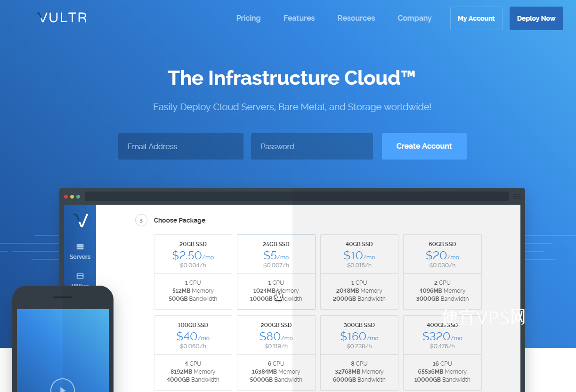This screenshot has height=392, width=576.
Task: Click the "Choose Package" heading
Action: tap(179, 220)
